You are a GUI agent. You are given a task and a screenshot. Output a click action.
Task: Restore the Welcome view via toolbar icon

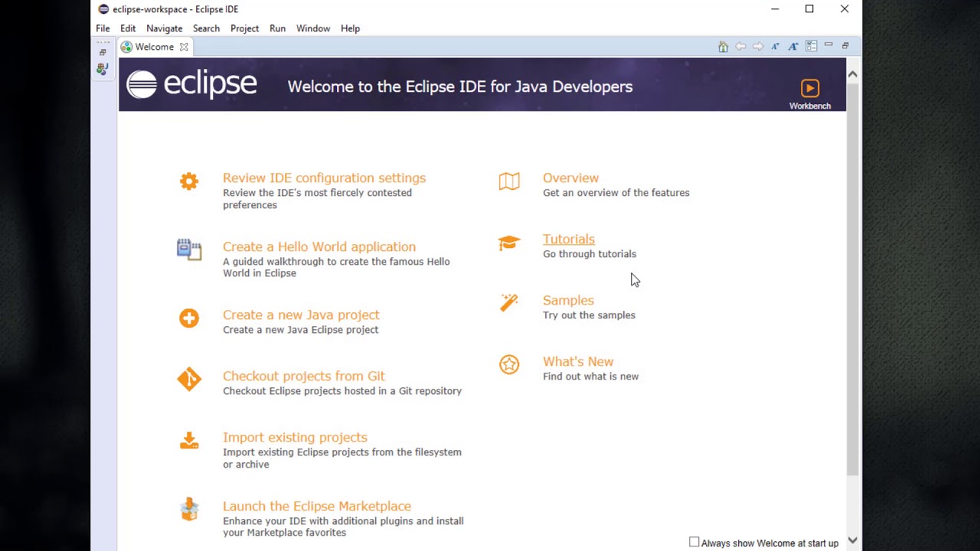845,46
